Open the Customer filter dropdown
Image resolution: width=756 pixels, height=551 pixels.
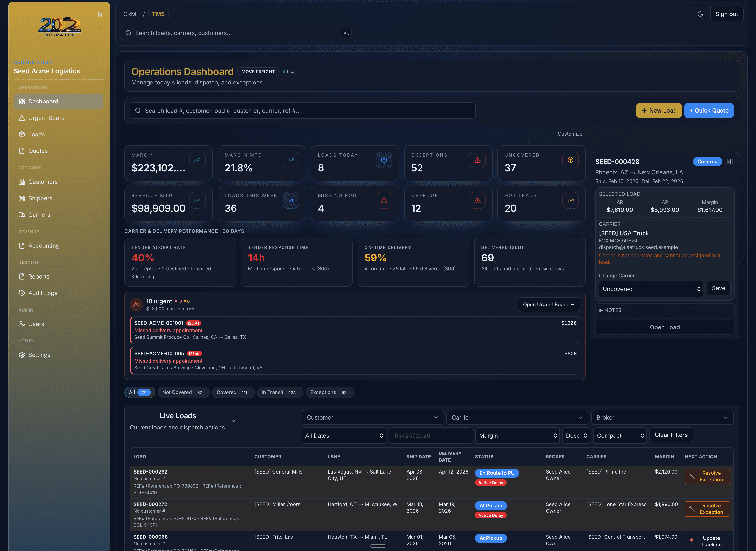click(x=372, y=417)
